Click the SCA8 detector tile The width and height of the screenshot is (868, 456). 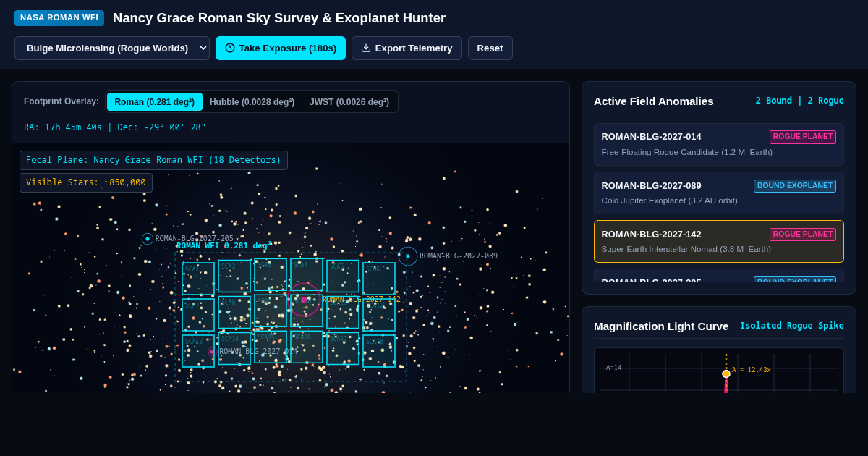coord(234,312)
